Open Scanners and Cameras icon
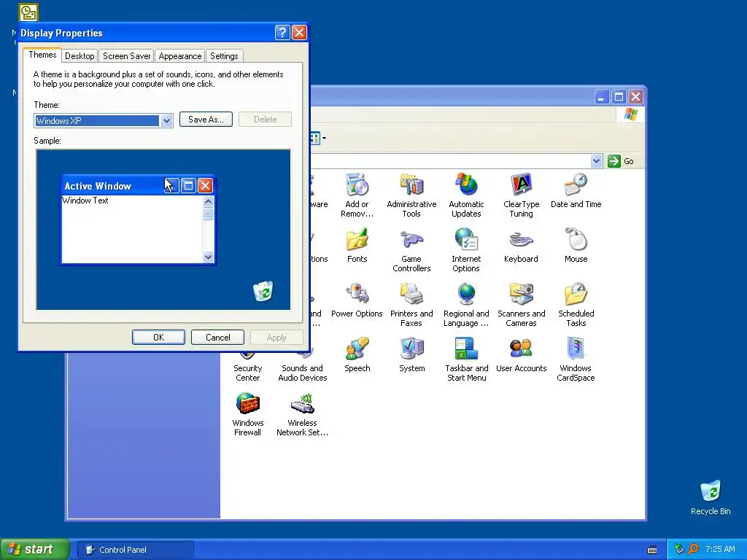This screenshot has width=747, height=560. coord(521,305)
